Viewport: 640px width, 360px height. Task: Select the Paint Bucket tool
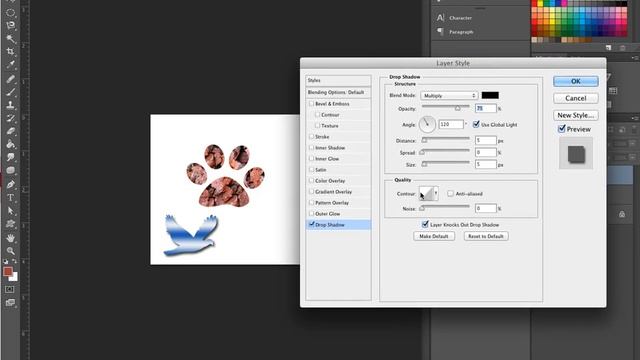coord(11,144)
